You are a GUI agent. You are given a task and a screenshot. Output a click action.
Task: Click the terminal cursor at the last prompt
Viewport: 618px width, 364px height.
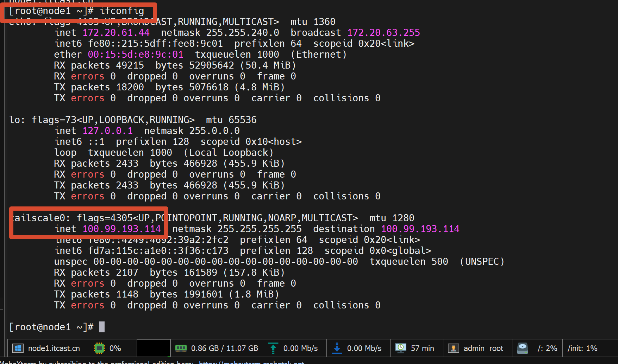point(102,327)
